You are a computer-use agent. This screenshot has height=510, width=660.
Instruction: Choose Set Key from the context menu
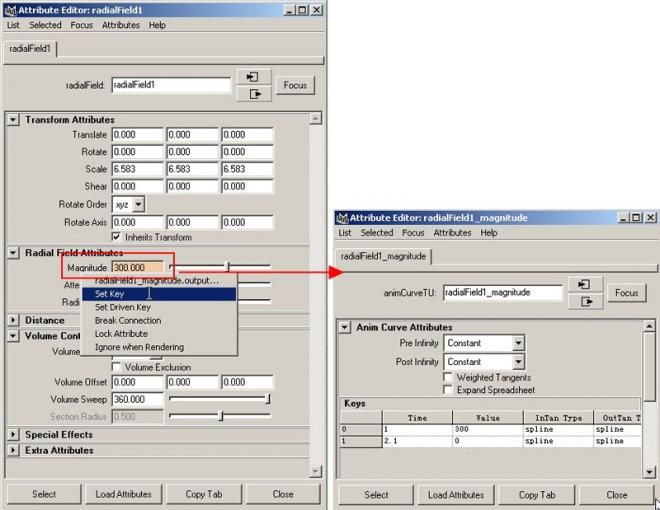110,294
